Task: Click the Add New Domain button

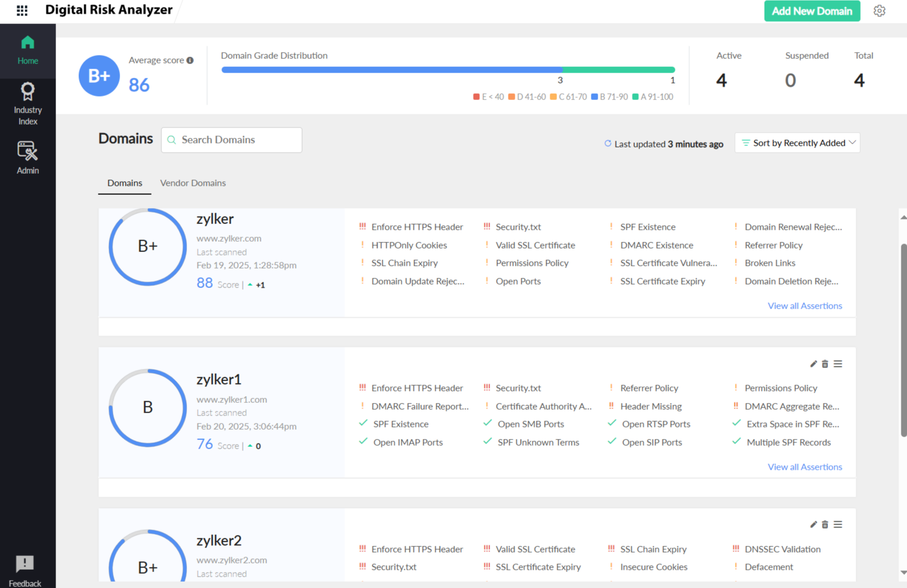Action: click(x=811, y=11)
